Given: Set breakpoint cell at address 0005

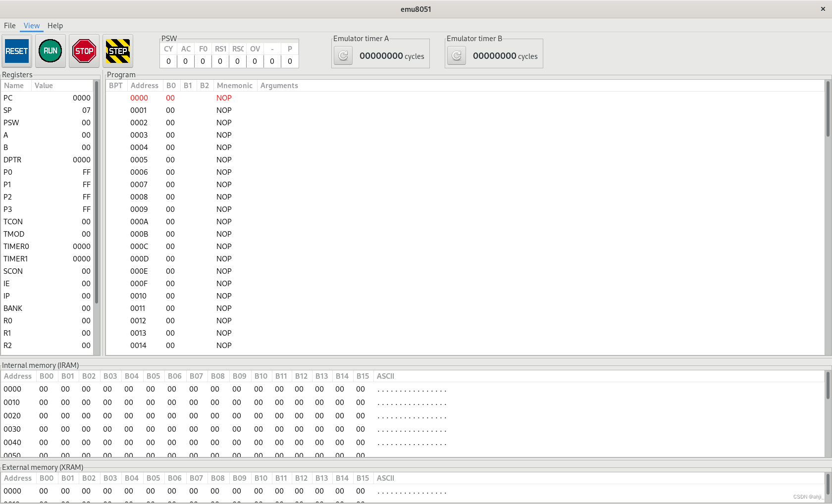Looking at the screenshot, I should pyautogui.click(x=116, y=160).
